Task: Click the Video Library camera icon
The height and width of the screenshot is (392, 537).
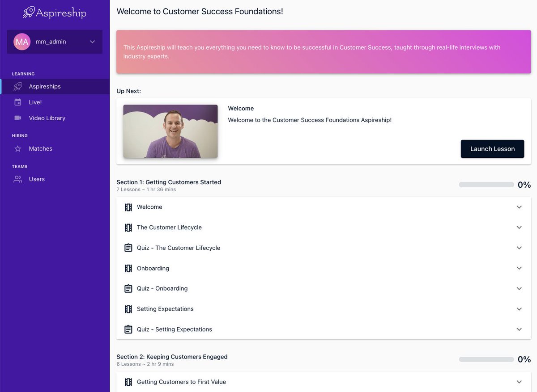Action: click(18, 118)
